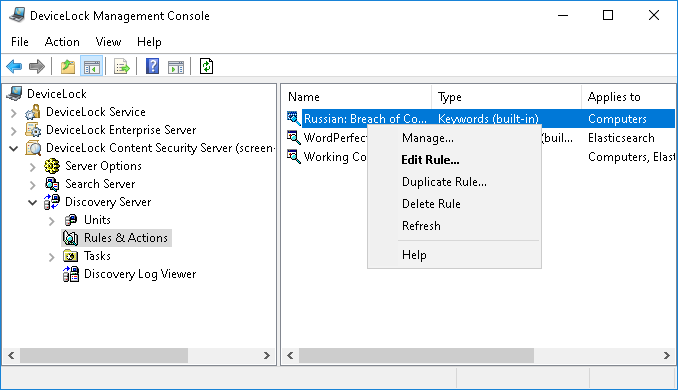Select Discovery Log Viewer in the tree

coord(140,274)
